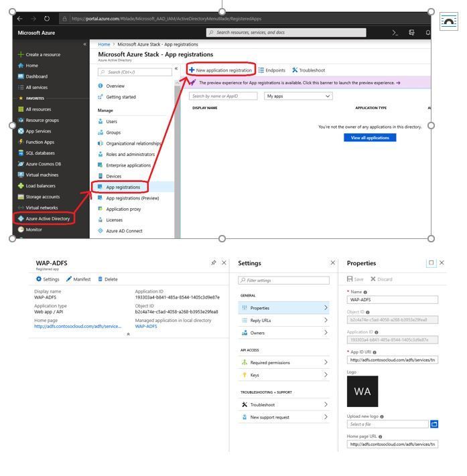This screenshot has height=476, width=467.
Task: Click the layout options icon beside image
Action: click(x=449, y=21)
